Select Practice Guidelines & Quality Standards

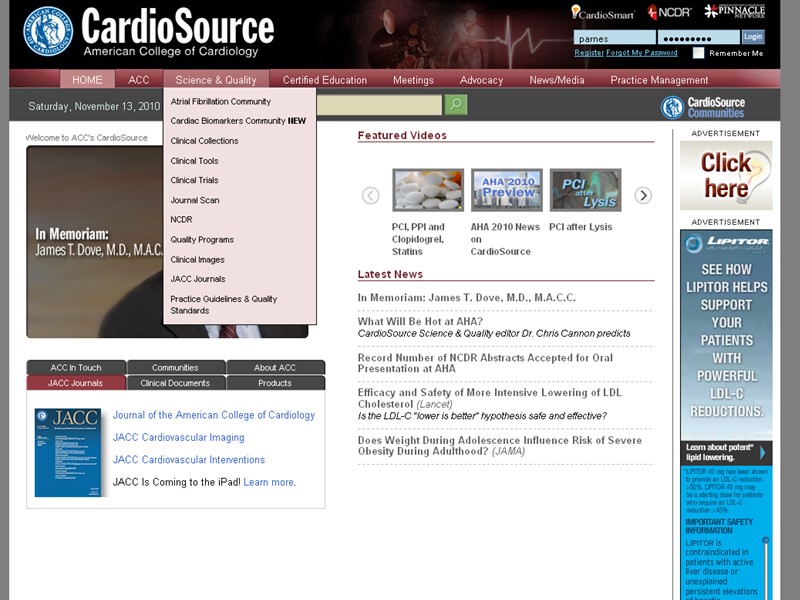(x=223, y=305)
